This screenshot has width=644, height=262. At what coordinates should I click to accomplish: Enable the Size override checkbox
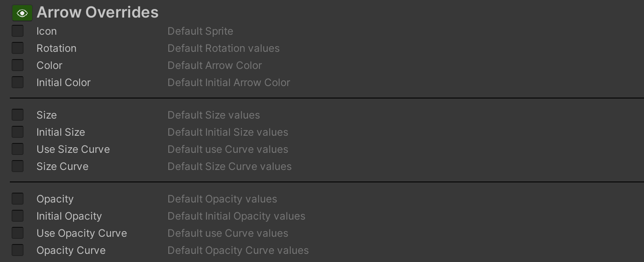coord(18,115)
